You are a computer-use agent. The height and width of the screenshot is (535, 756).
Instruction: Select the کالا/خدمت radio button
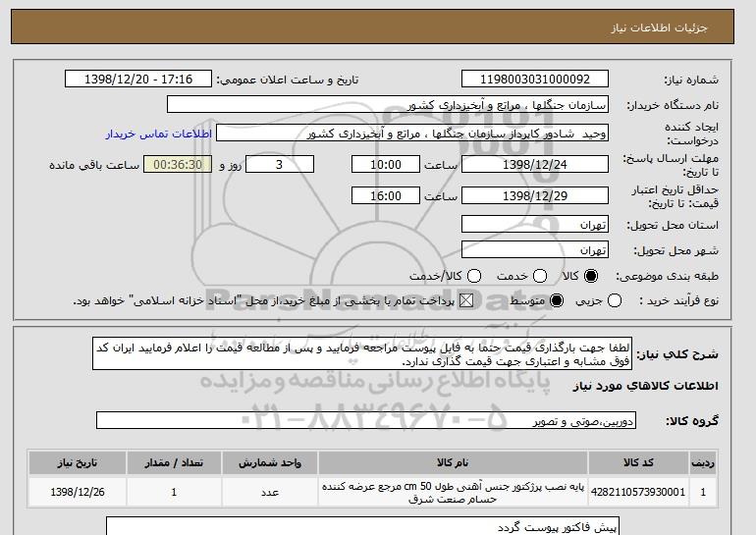(x=474, y=276)
